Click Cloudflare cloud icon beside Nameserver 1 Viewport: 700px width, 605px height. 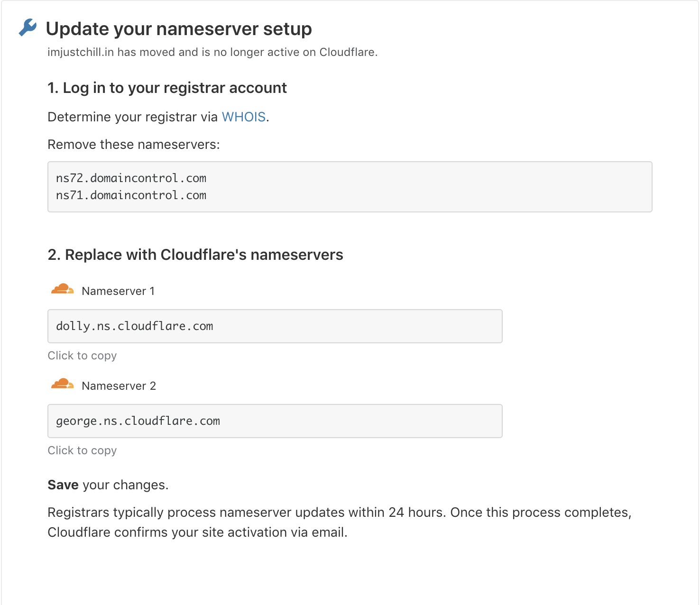tap(62, 289)
